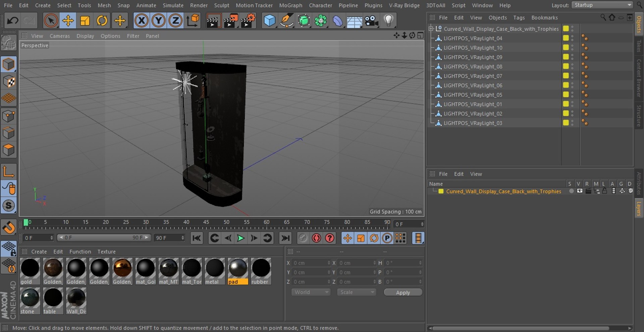The height and width of the screenshot is (332, 644).
Task: Expand the Curved_Wall_Display_Case_Black_with_Trophies object tree
Action: click(431, 29)
